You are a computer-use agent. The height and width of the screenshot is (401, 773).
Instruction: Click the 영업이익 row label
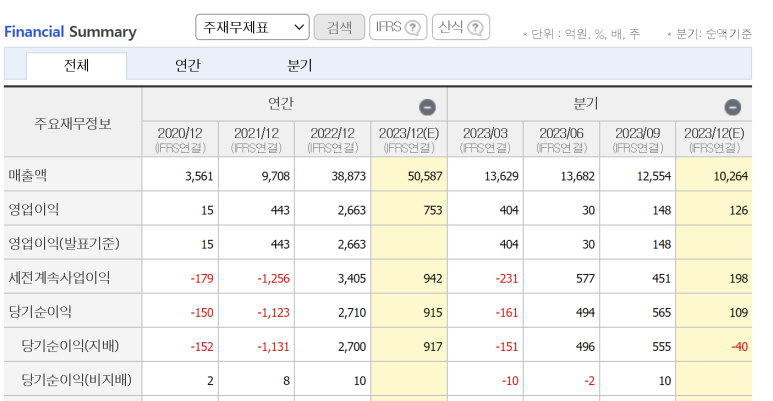[x=34, y=209]
